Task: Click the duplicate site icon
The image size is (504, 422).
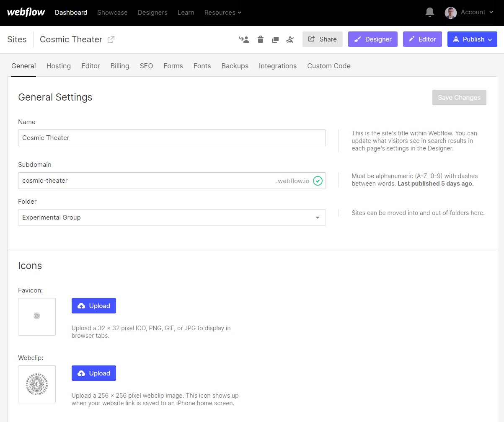Action: tap(275, 39)
